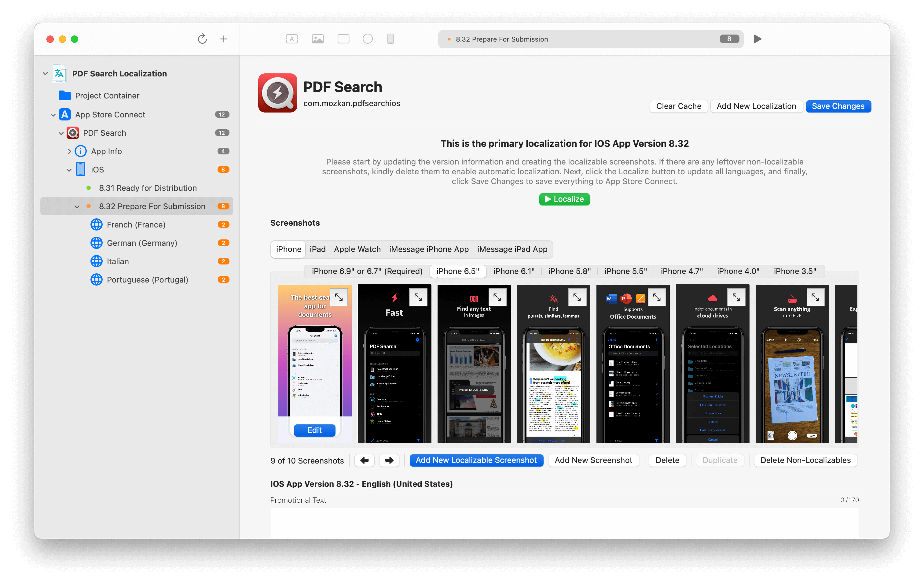Select iPhone 6.9" or 6.7" (Required) size

[367, 272]
